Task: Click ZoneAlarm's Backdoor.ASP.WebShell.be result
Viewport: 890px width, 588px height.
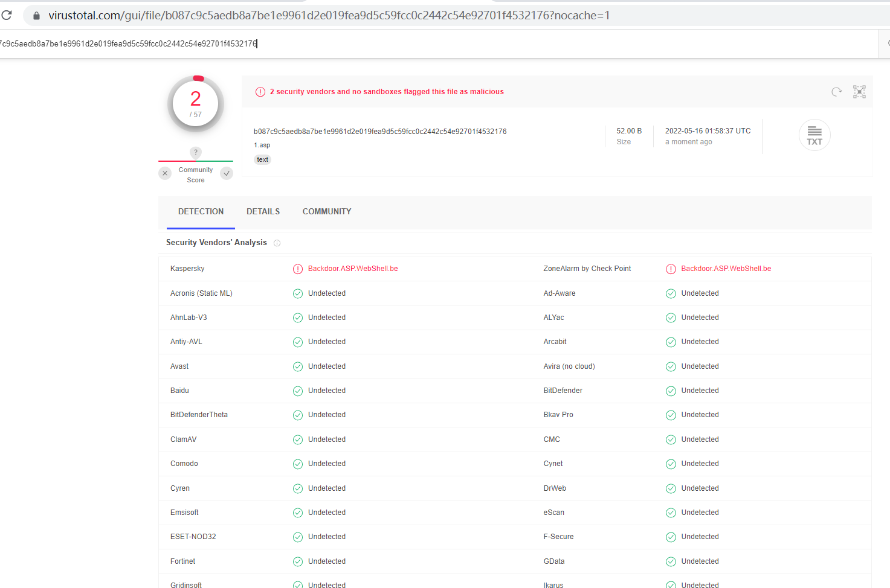Action: [726, 269]
